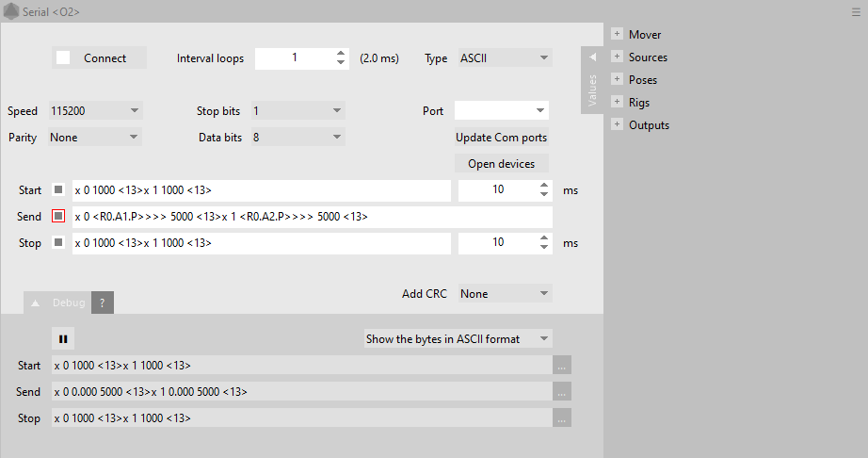868x458 pixels.
Task: Pause the debug output
Action: click(64, 338)
